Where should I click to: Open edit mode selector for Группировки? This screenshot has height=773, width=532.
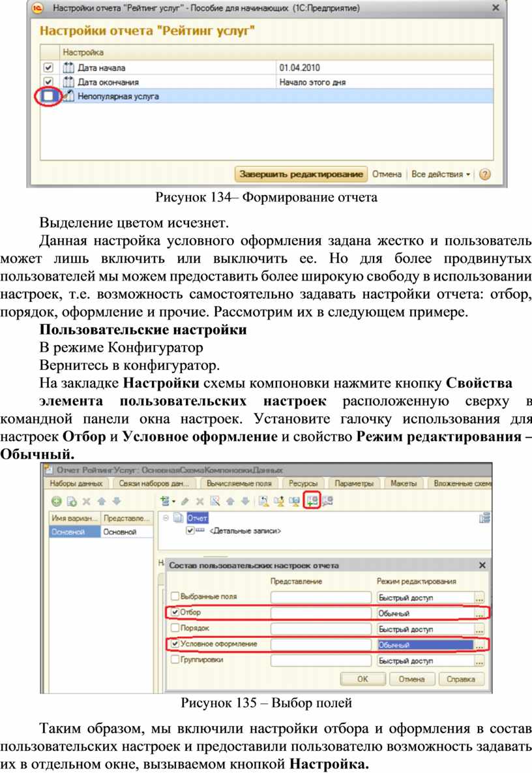479,661
